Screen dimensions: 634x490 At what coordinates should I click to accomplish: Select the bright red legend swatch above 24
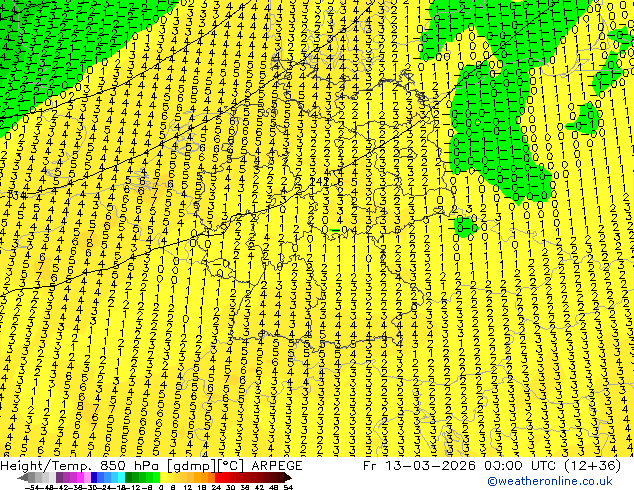218,477
